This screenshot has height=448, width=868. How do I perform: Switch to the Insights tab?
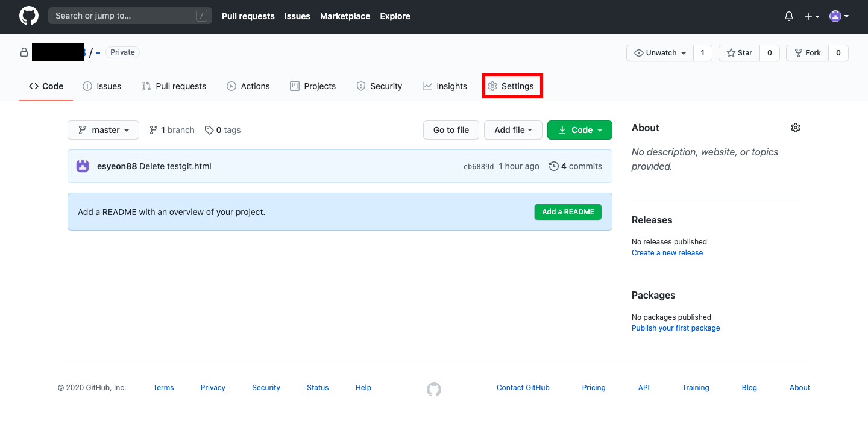445,86
